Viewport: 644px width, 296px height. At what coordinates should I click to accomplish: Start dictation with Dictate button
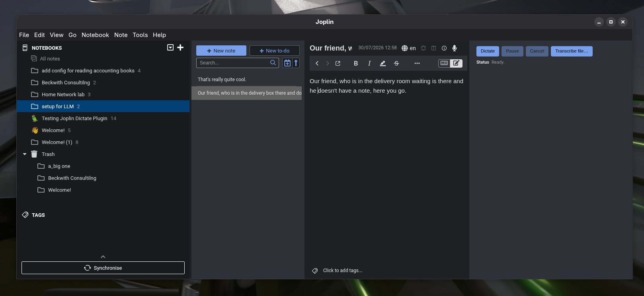[x=488, y=51]
